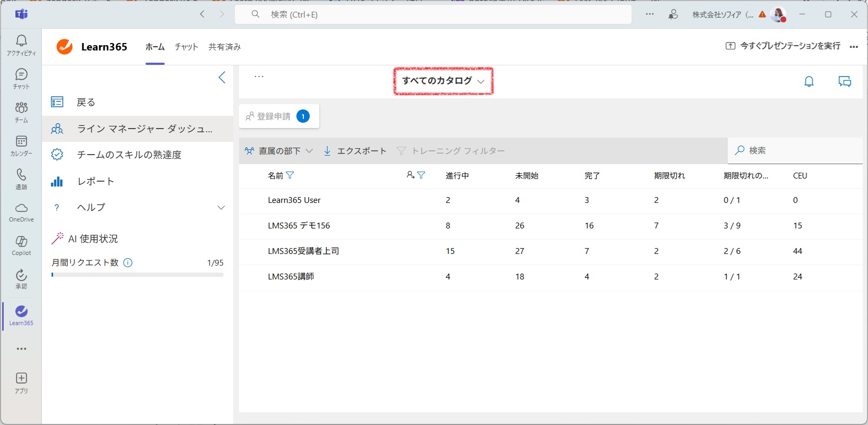Start 今すぐプレゼンテーションを実行
Viewport: 868px width, 425px height.
tap(783, 46)
